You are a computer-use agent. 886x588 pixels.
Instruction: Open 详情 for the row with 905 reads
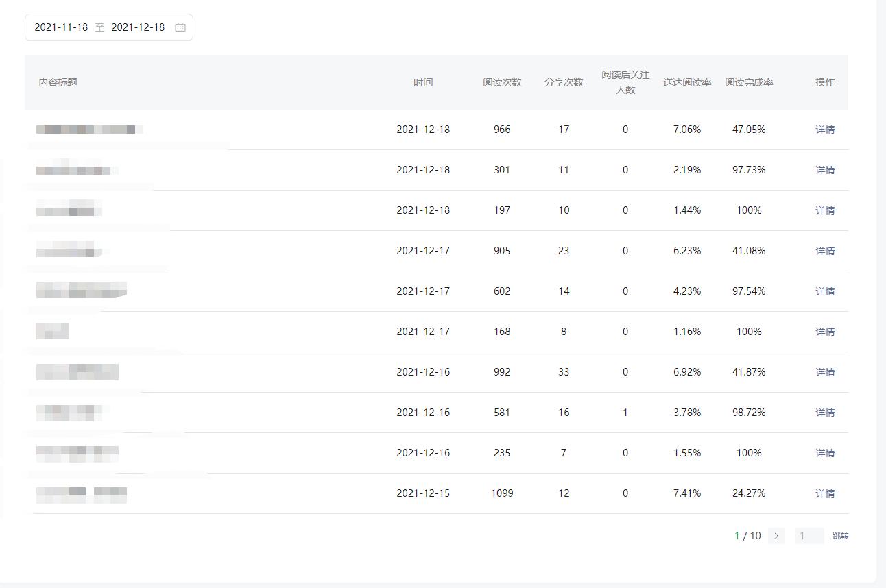coord(825,251)
